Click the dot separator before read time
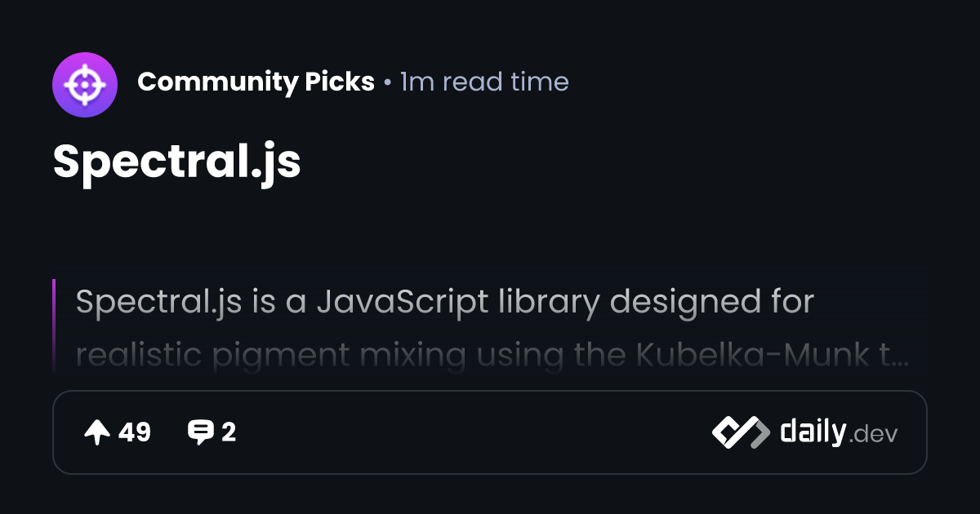Image resolution: width=980 pixels, height=514 pixels. [387, 82]
